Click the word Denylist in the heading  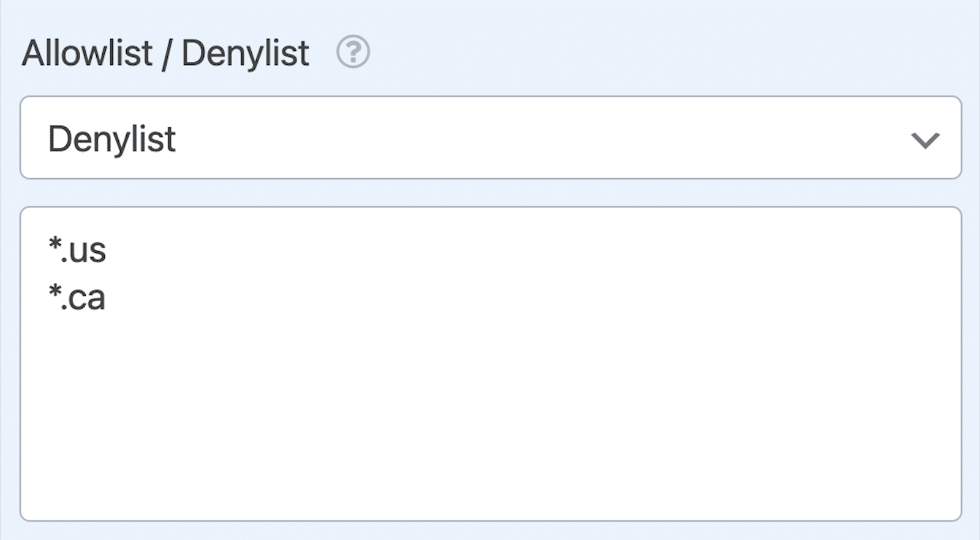coord(245,53)
